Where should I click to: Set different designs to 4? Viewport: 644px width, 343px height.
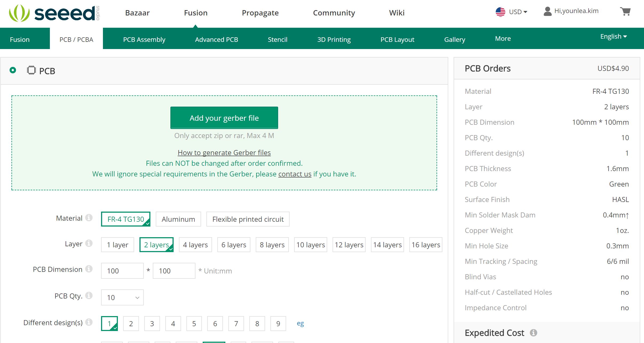[173, 324]
